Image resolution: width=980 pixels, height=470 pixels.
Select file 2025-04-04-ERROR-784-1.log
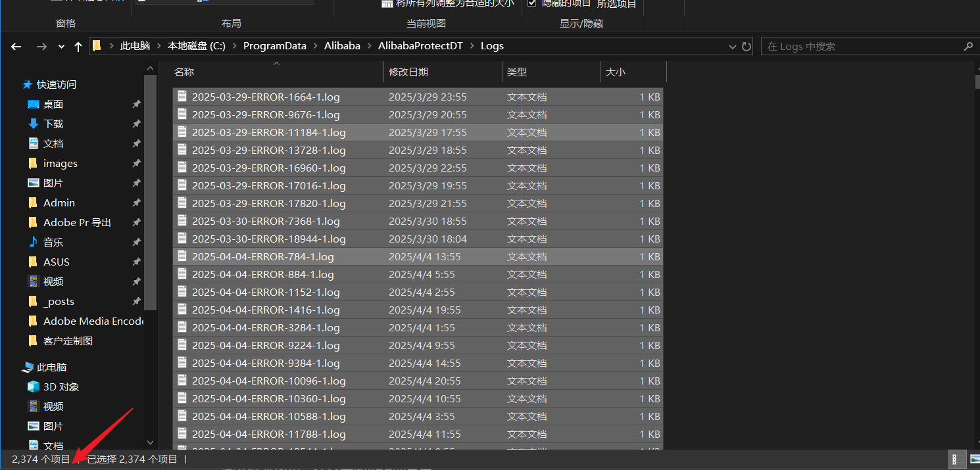[262, 257]
